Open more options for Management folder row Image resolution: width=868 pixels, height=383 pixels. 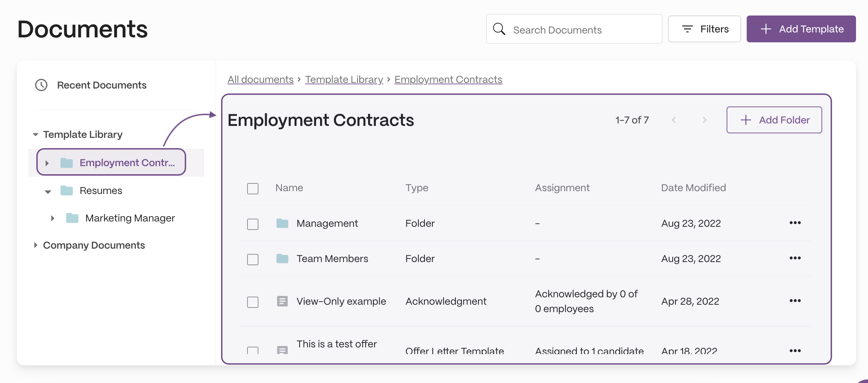click(x=795, y=223)
